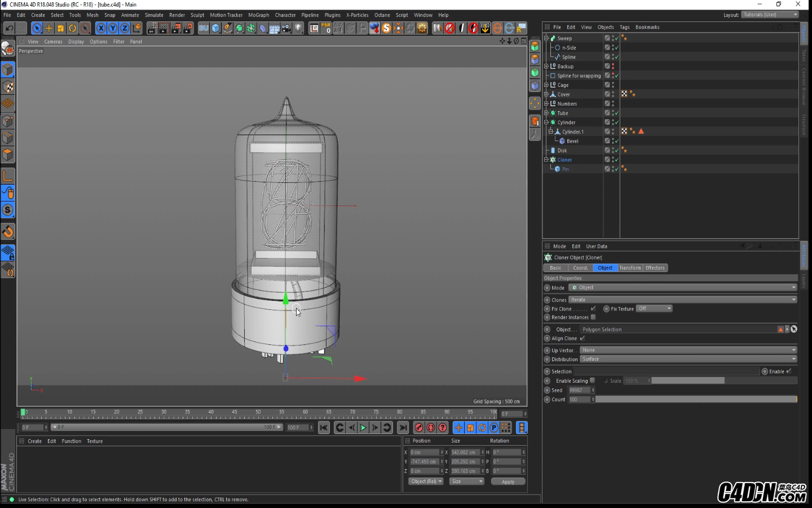Screen dimensions: 812x508
Task: Open the Layout dropdown Tutorials (User)
Action: pos(770,15)
